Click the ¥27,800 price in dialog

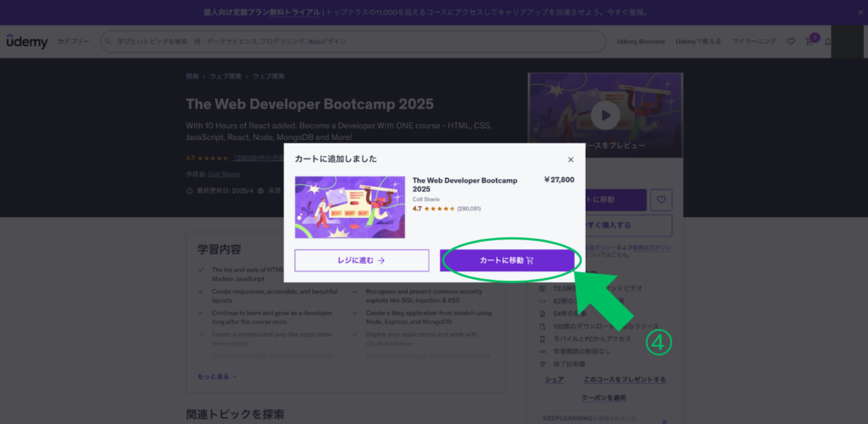[x=559, y=180]
